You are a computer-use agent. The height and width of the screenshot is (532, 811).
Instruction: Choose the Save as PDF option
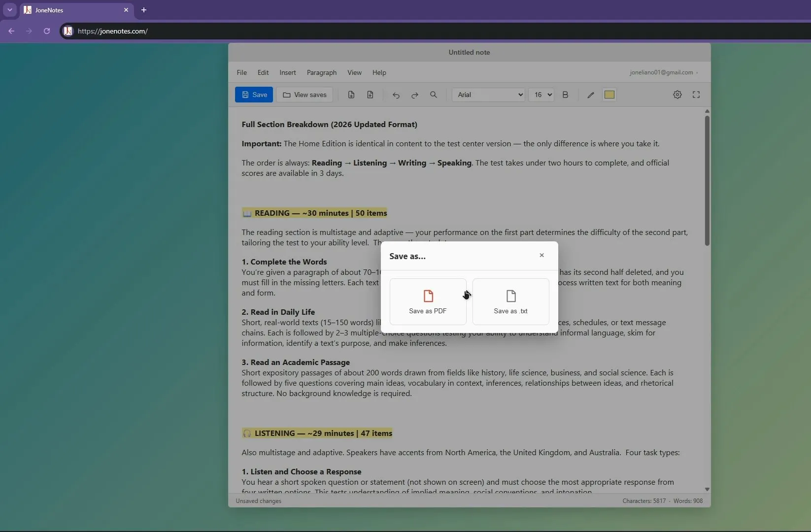click(428, 301)
